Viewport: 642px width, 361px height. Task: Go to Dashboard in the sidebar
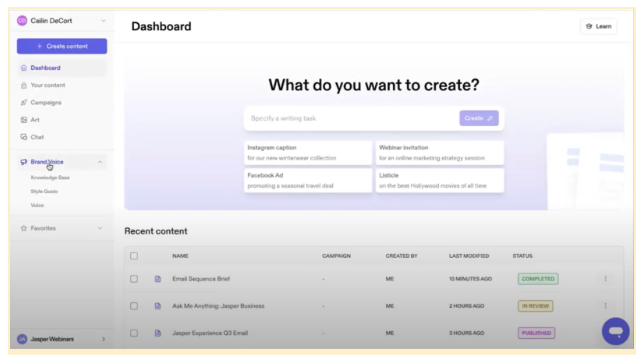pos(62,68)
